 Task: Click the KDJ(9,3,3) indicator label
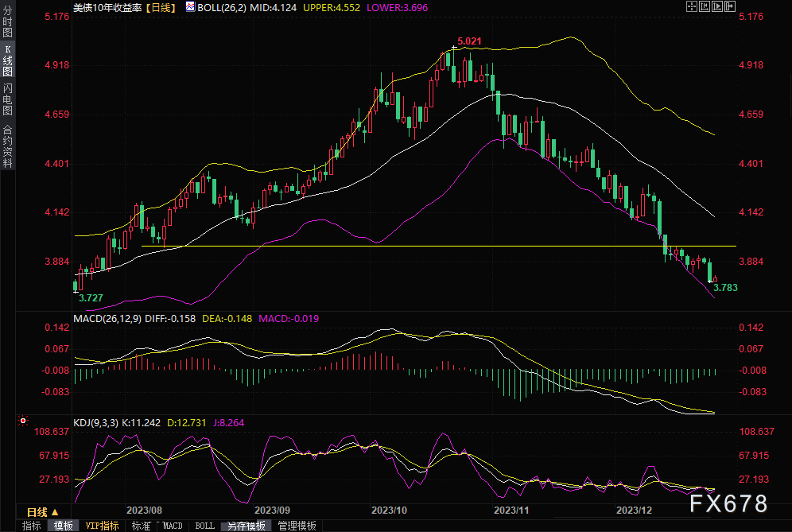[95, 423]
